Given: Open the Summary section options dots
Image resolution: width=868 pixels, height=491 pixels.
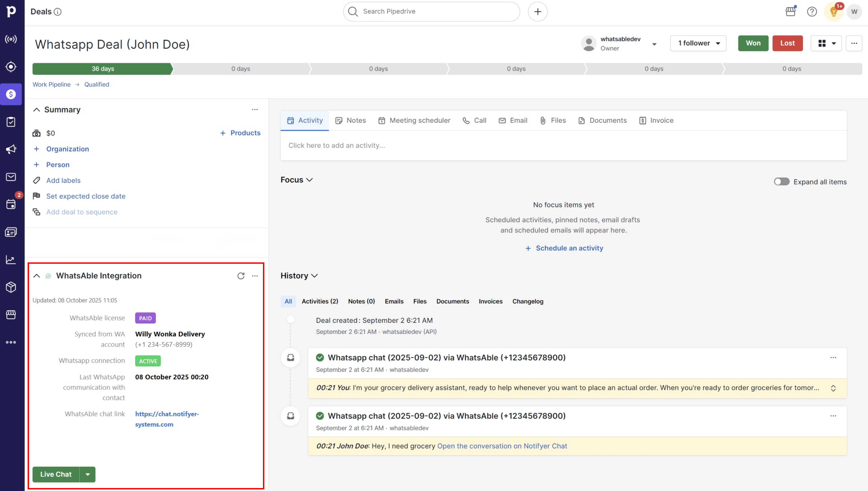Looking at the screenshot, I should [x=255, y=110].
